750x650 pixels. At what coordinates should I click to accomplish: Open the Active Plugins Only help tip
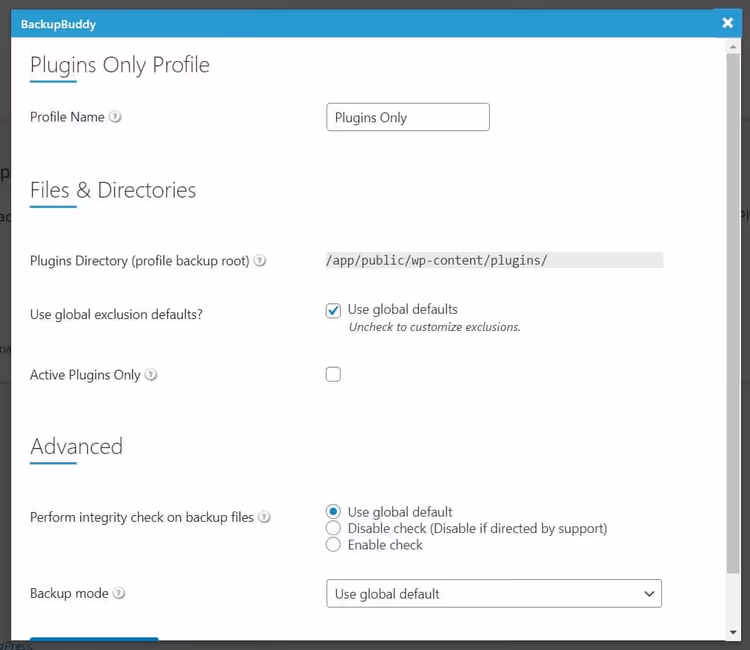click(151, 375)
